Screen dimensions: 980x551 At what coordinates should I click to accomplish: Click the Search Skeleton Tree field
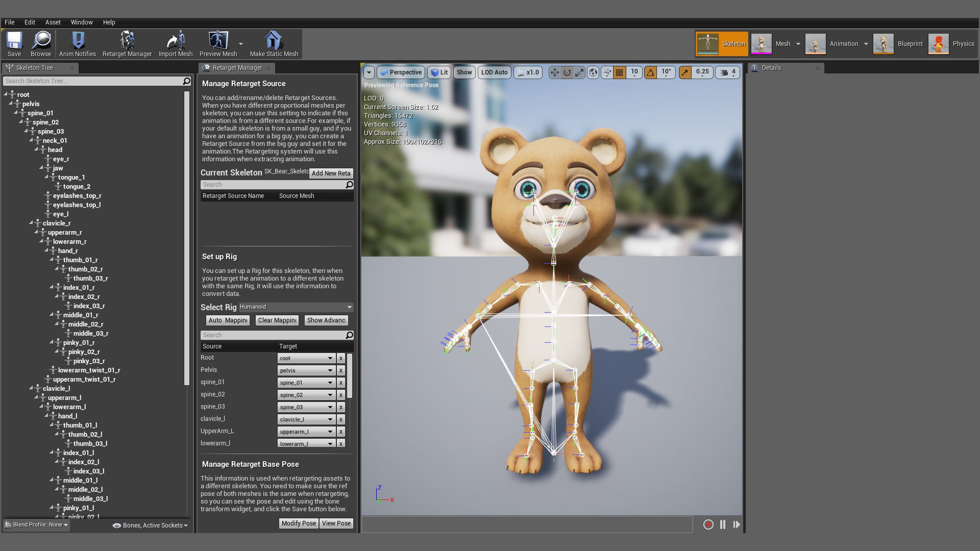click(x=93, y=81)
